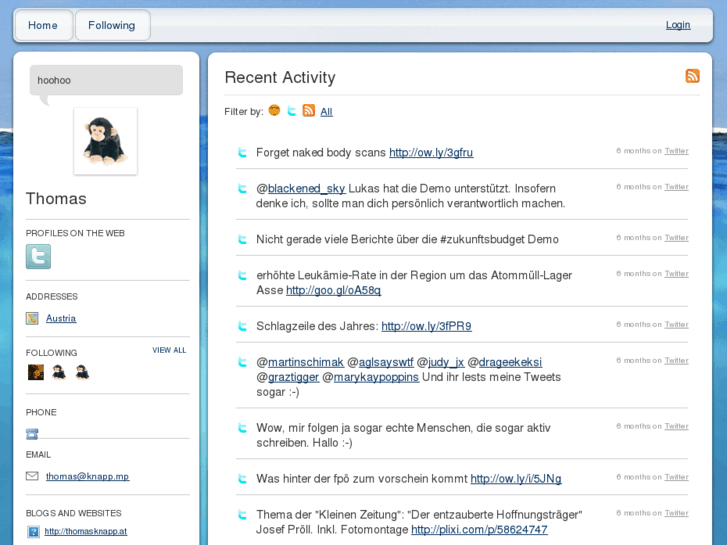Click VIEW ALL in the Following section
Image resolution: width=727 pixels, height=545 pixels.
(169, 350)
